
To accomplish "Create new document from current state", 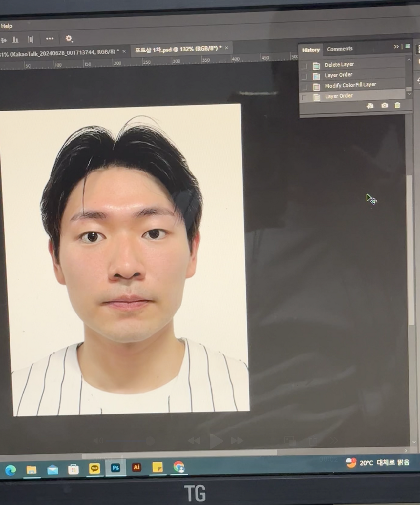I will coord(370,105).
